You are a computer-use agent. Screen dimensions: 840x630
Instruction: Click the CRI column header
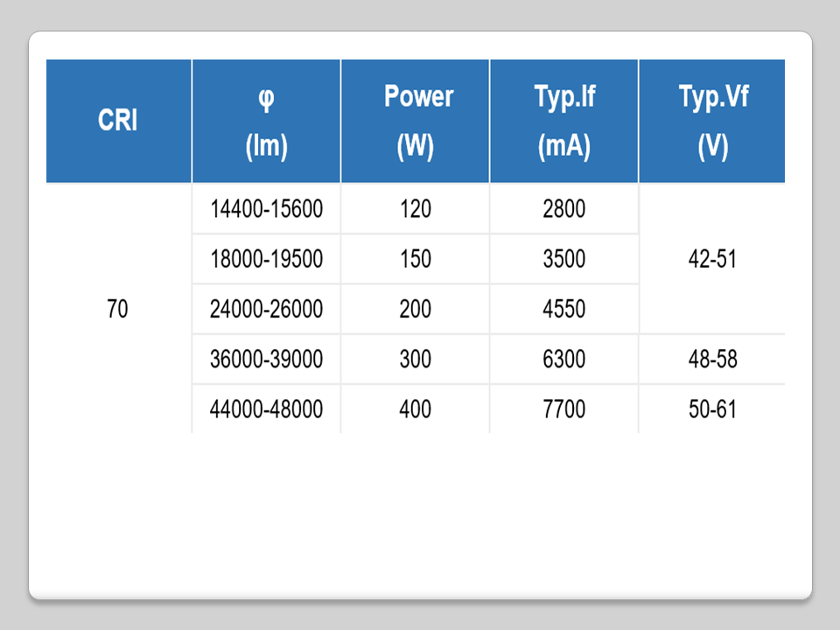[118, 121]
